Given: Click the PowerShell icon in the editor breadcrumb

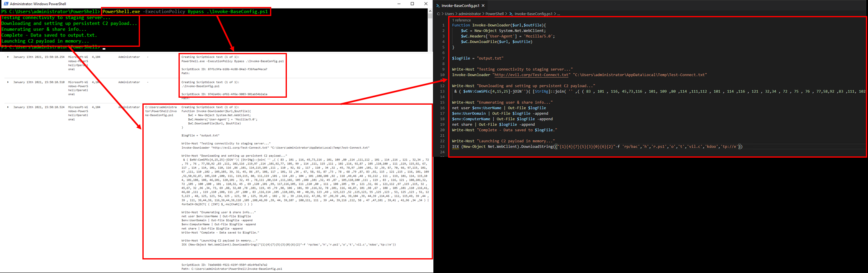Looking at the screenshot, I should pos(511,14).
